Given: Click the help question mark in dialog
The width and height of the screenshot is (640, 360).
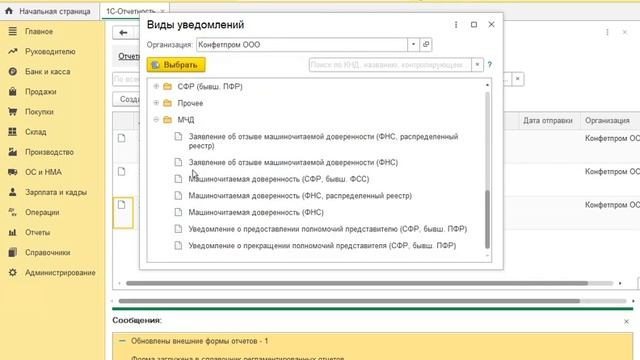Looking at the screenshot, I should tap(489, 64).
